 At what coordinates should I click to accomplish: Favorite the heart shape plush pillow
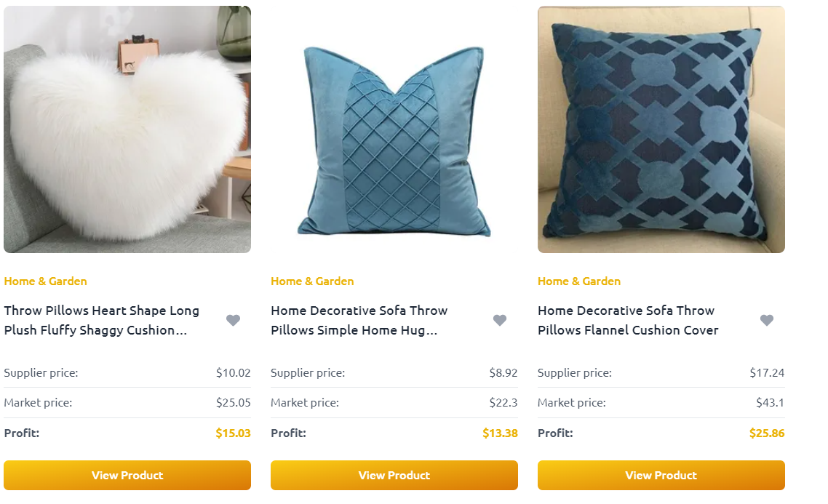click(x=233, y=320)
